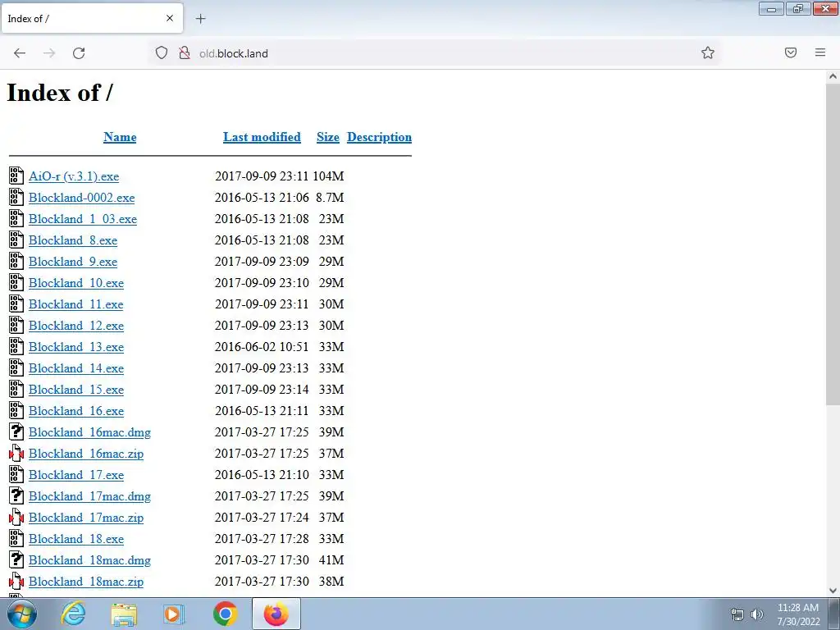The height and width of the screenshot is (630, 840).
Task: Sort listing by Last modified column
Action: (262, 137)
